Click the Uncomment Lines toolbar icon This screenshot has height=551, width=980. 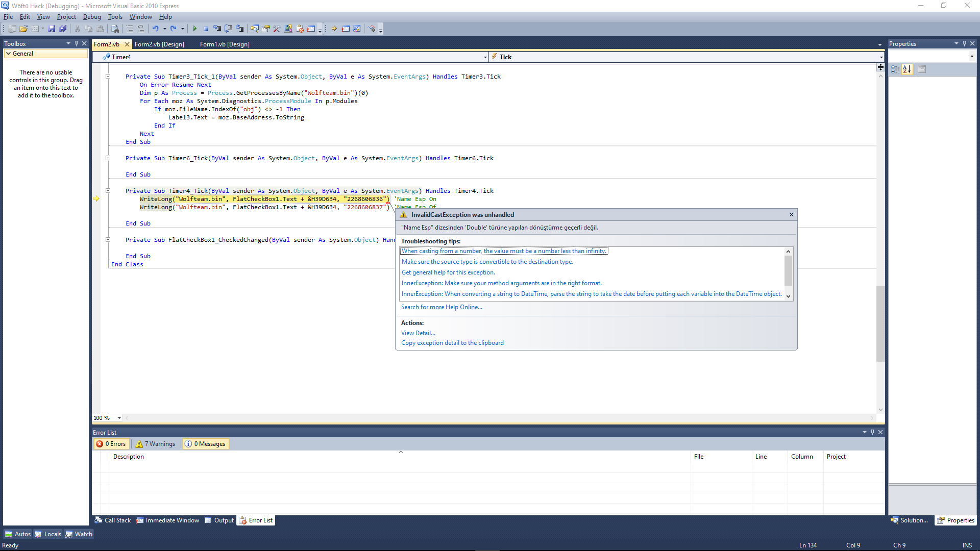pyautogui.click(x=141, y=29)
